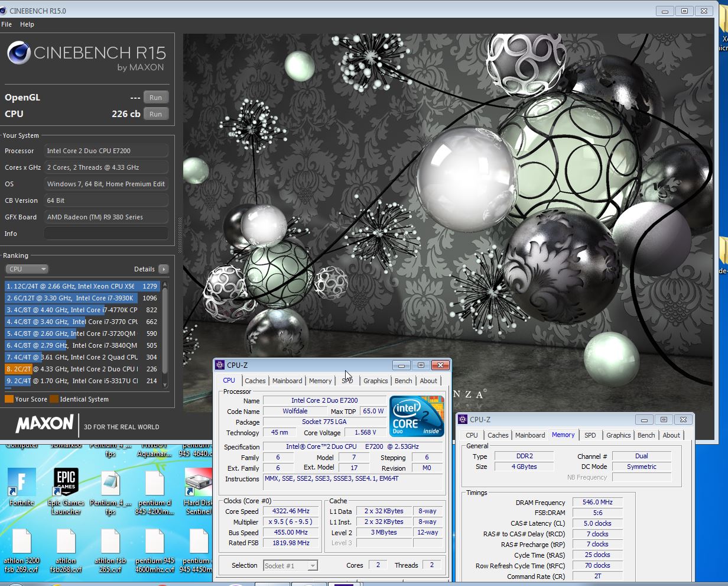This screenshot has height=586, width=728.
Task: Open About tab in the CPU-Z Memory window
Action: (x=671, y=435)
